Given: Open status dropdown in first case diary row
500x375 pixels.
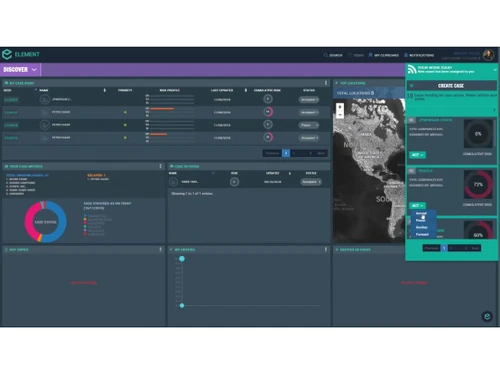Looking at the screenshot, I should tap(309, 100).
